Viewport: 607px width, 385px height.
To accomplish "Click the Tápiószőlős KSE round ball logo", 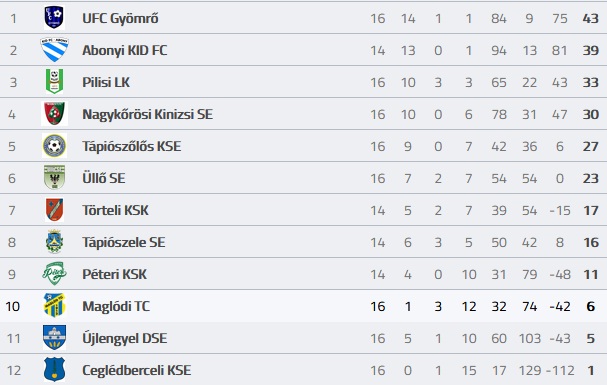I will pyautogui.click(x=54, y=145).
